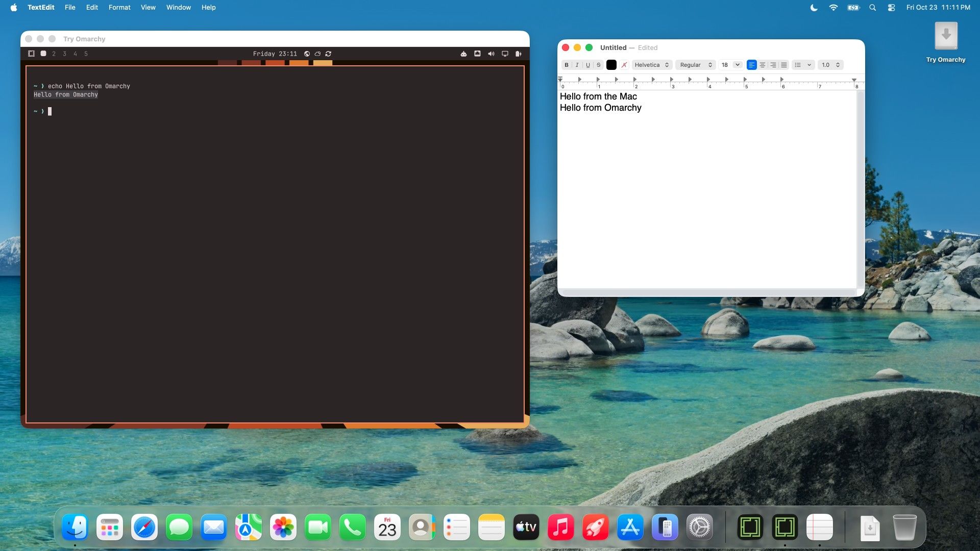Viewport: 980px width, 551px height.
Task: Open the 1.0 line spacing dropdown
Action: [x=830, y=65]
